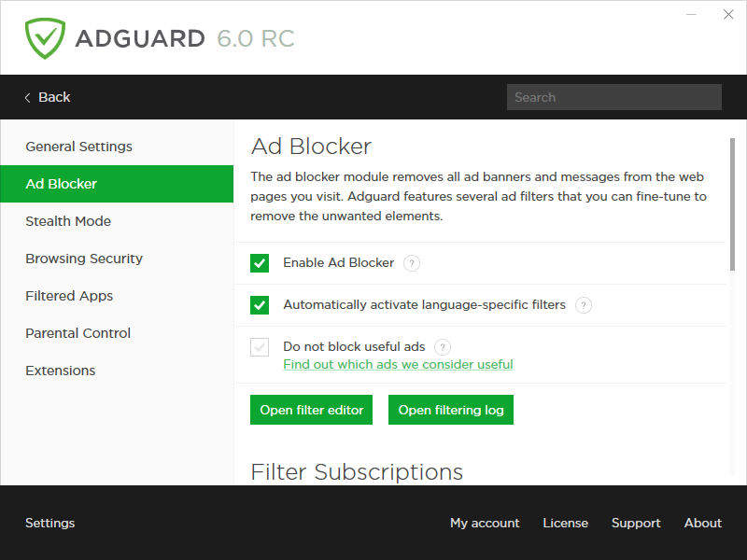The height and width of the screenshot is (560, 747).
Task: Click Settings in the footer
Action: click(50, 523)
